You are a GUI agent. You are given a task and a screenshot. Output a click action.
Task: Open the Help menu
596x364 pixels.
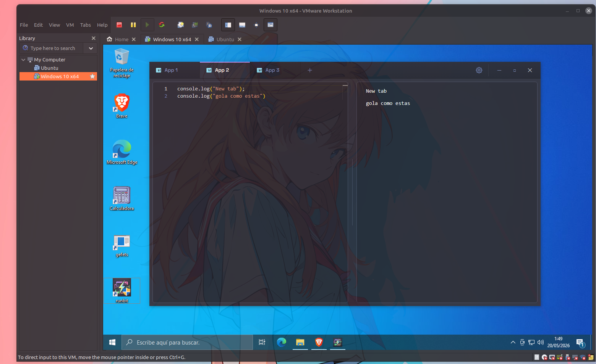pos(102,25)
